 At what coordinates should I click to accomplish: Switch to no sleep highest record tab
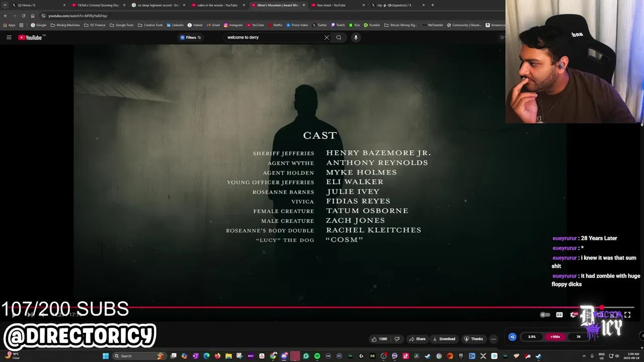[158, 5]
